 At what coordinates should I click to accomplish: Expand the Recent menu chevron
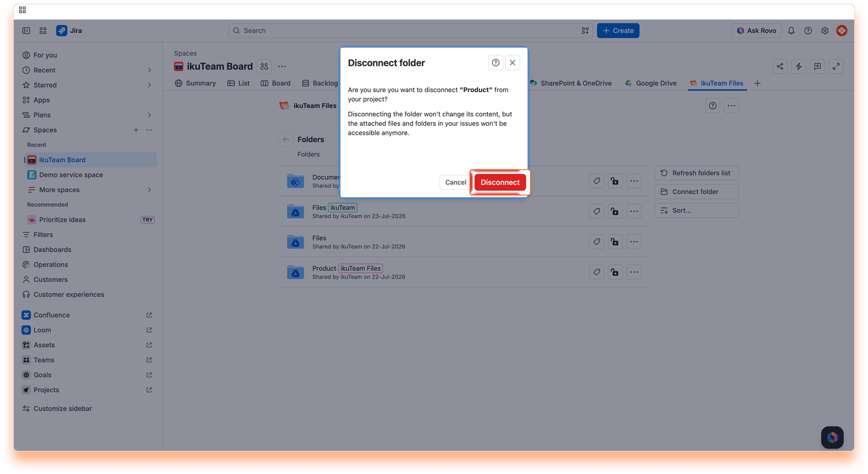[149, 70]
